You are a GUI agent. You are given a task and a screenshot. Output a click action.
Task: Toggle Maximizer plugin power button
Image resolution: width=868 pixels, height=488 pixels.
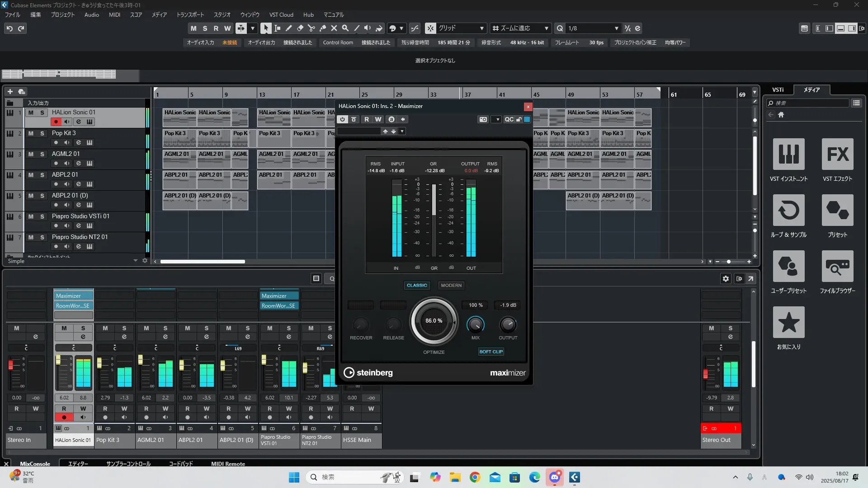(x=342, y=119)
